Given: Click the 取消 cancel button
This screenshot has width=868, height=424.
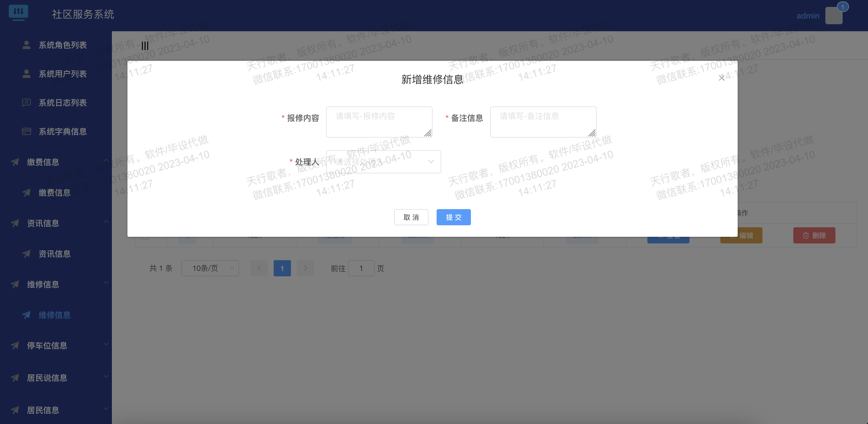Looking at the screenshot, I should click(x=411, y=217).
